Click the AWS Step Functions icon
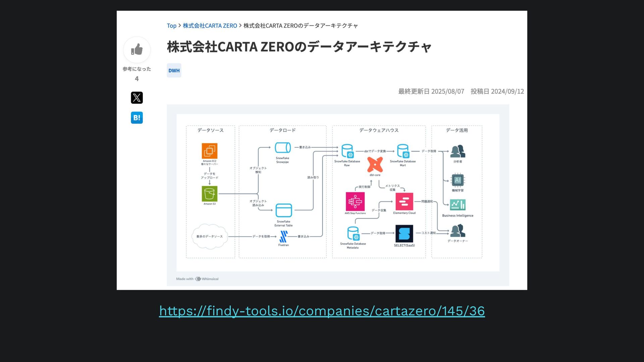Viewport: 644px width, 362px height. pos(355,201)
